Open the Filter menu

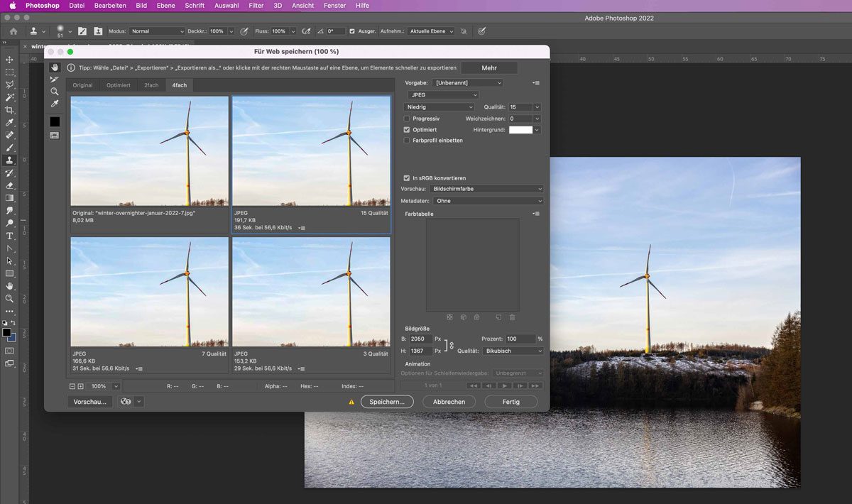tap(256, 6)
